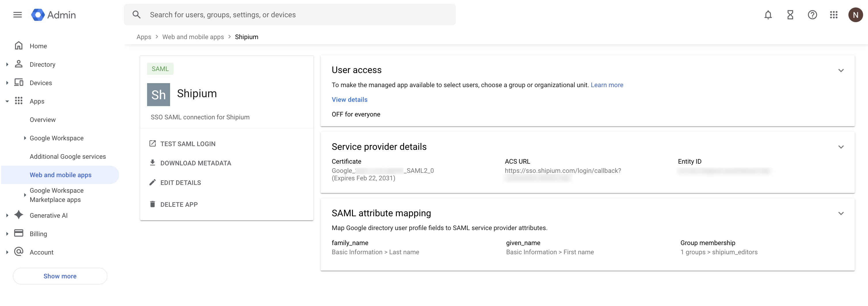Click DELETE APP
The width and height of the screenshot is (868, 306).
point(179,205)
